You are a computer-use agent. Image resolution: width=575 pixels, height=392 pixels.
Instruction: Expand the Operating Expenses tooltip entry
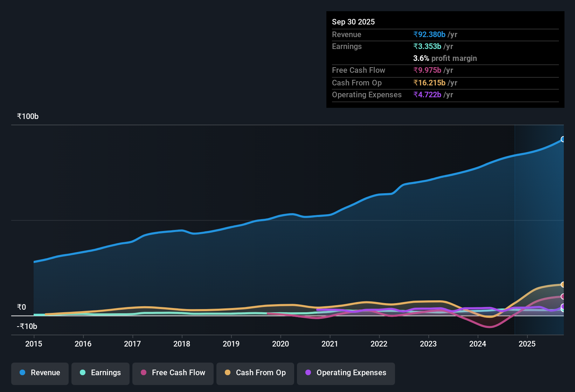367,94
